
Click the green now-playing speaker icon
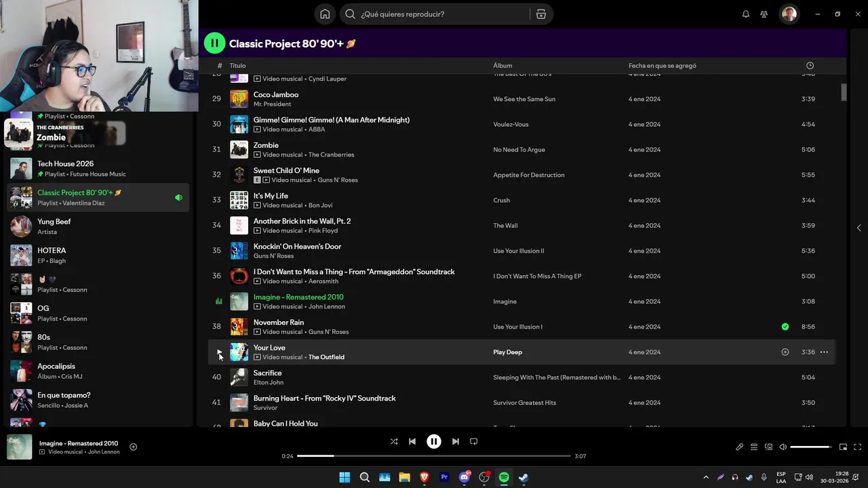click(178, 198)
